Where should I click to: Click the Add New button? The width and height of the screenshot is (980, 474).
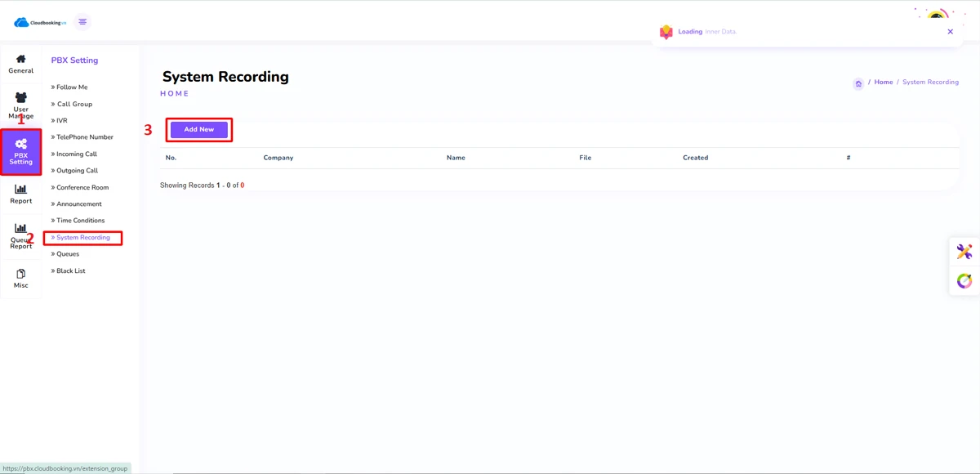[x=199, y=129]
